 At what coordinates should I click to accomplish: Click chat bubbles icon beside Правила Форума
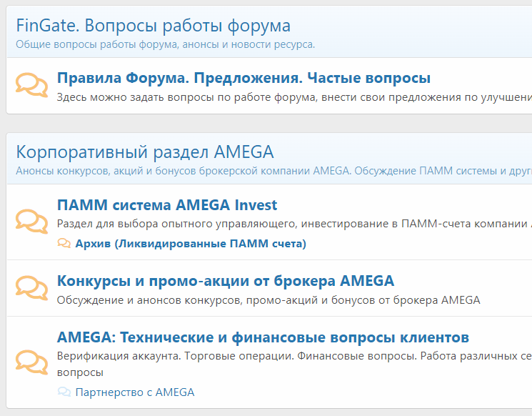pos(32,84)
